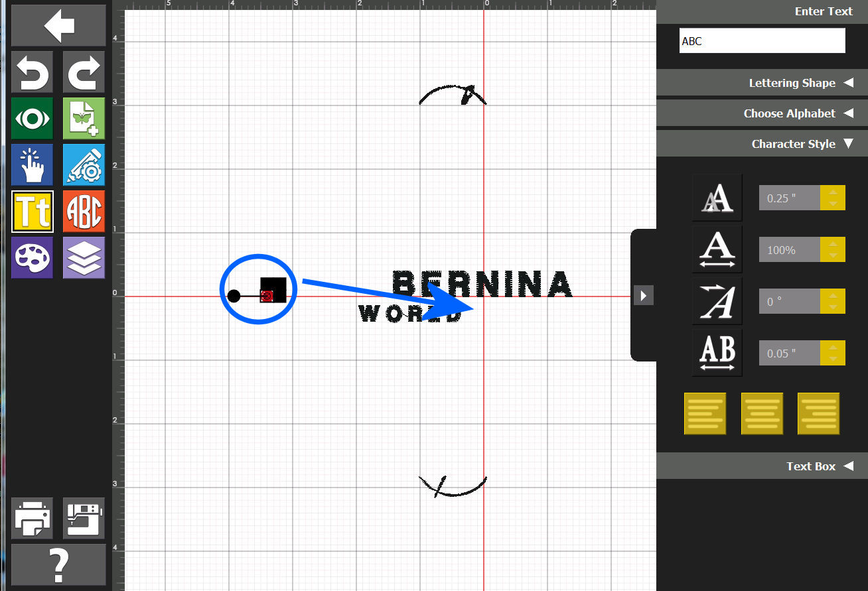This screenshot has width=868, height=591.
Task: Click the back arrow button
Action: pyautogui.click(x=58, y=26)
